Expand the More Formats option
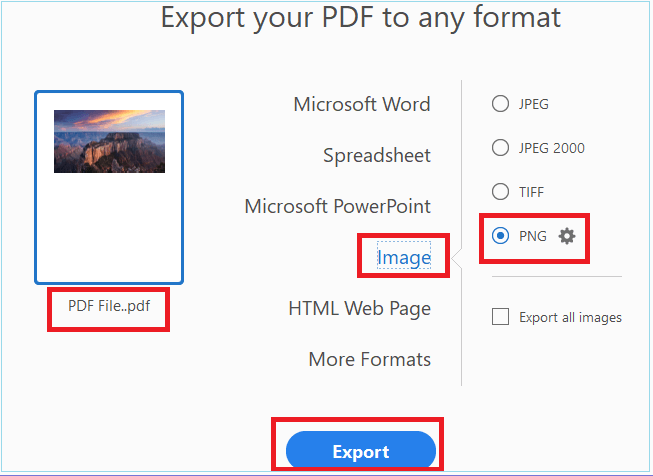This screenshot has height=476, width=653. pyautogui.click(x=370, y=359)
